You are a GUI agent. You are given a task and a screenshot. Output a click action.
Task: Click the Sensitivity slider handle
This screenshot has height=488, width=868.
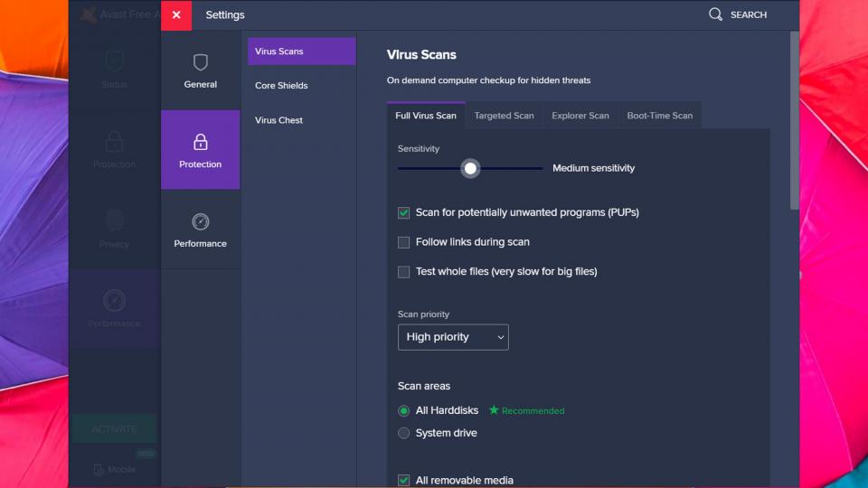pos(470,168)
